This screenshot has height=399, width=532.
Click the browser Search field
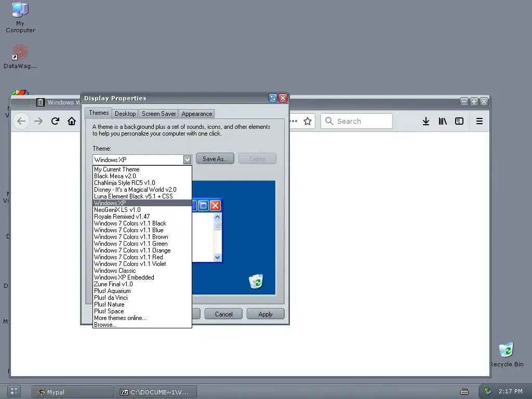356,121
